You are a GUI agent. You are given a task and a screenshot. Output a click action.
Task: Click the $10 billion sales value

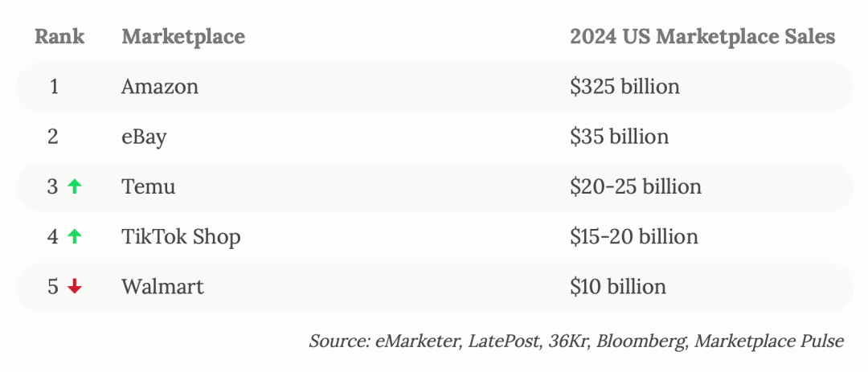[x=618, y=287]
